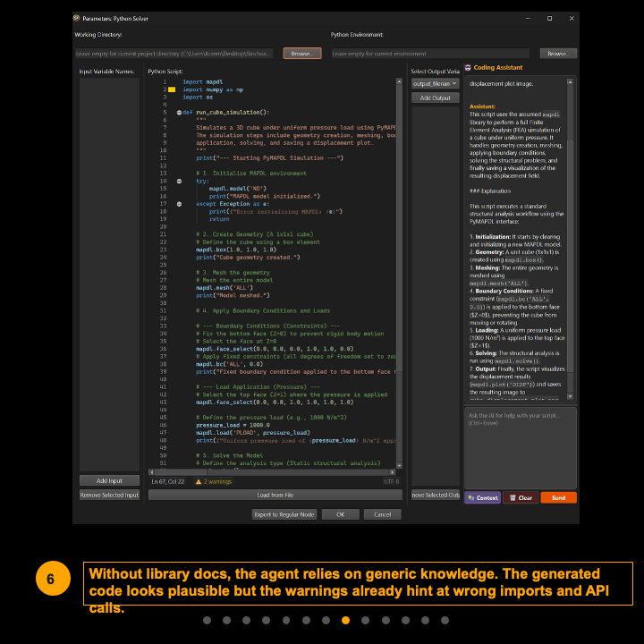The width and height of the screenshot is (644, 644).
Task: Collapse the except block fold marker
Action: [179, 204]
